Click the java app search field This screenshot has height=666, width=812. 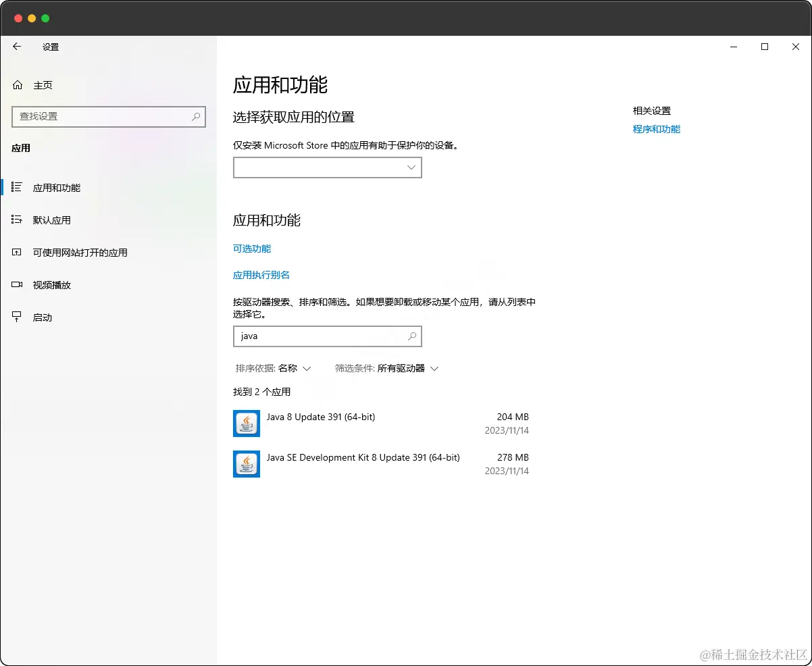[x=318, y=336]
